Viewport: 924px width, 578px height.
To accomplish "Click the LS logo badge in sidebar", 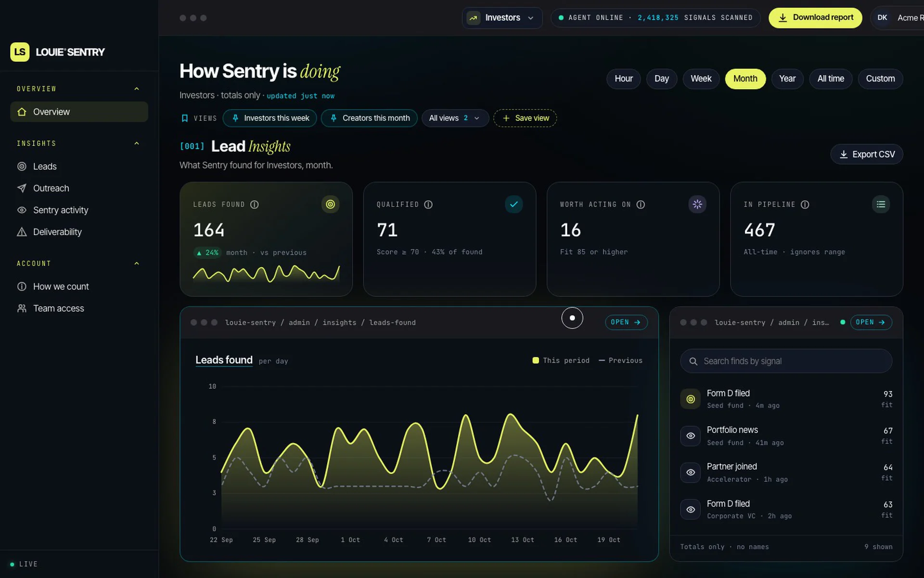I will click(x=20, y=52).
